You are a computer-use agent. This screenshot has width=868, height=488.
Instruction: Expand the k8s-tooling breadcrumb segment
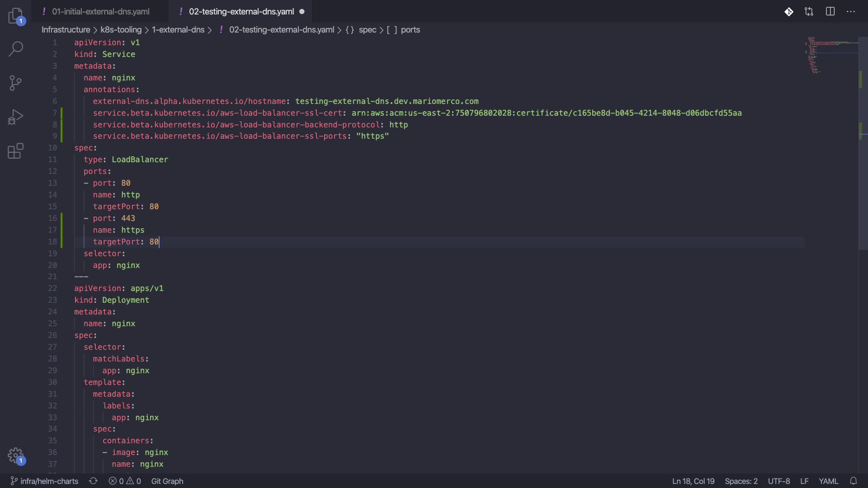(x=121, y=30)
